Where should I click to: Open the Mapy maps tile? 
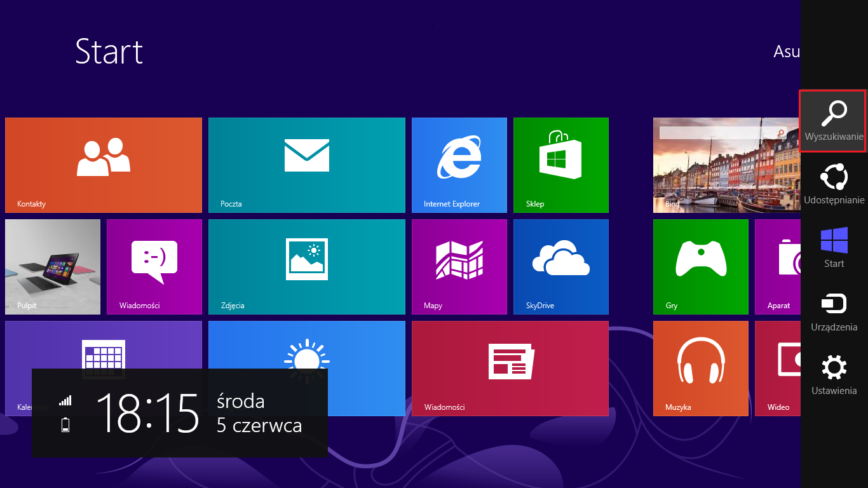(459, 267)
